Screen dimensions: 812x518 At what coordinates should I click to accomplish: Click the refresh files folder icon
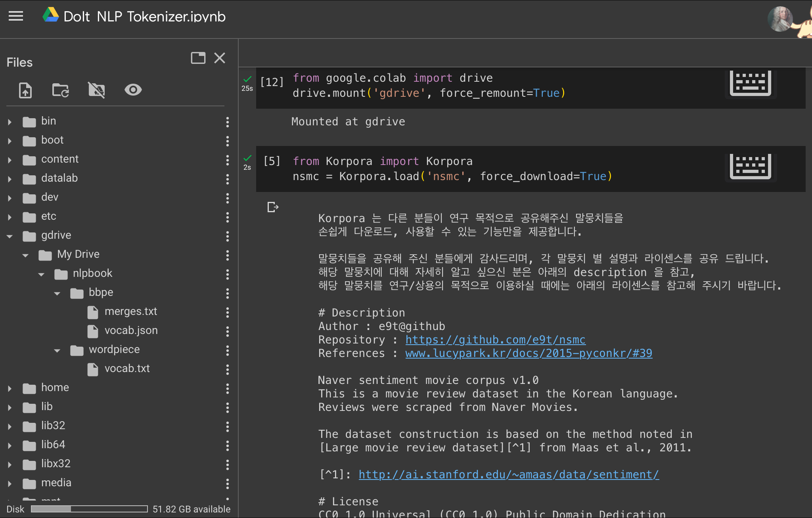point(61,90)
